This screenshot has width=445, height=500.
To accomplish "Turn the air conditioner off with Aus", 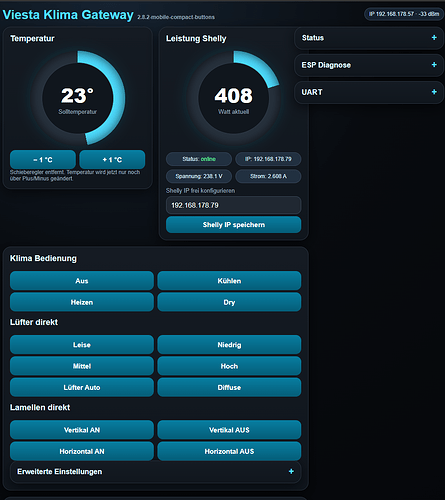I will 82,281.
